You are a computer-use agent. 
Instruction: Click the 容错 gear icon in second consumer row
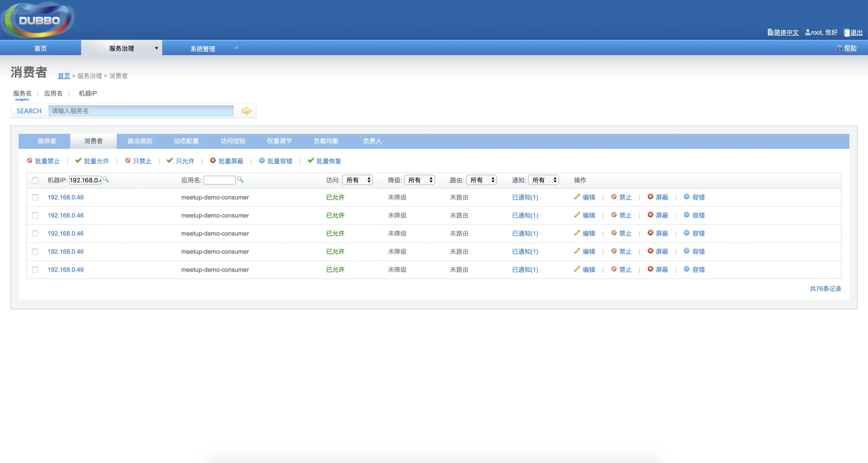pyautogui.click(x=686, y=215)
